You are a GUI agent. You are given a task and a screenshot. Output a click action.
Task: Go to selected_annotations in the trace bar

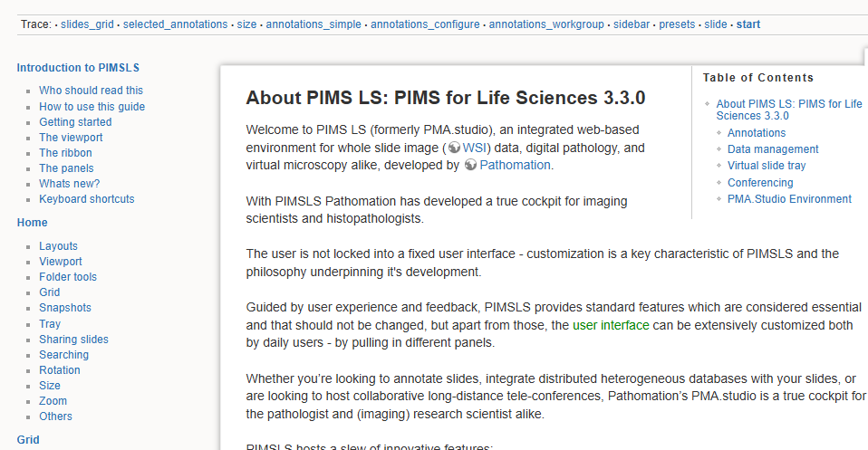pos(175,24)
